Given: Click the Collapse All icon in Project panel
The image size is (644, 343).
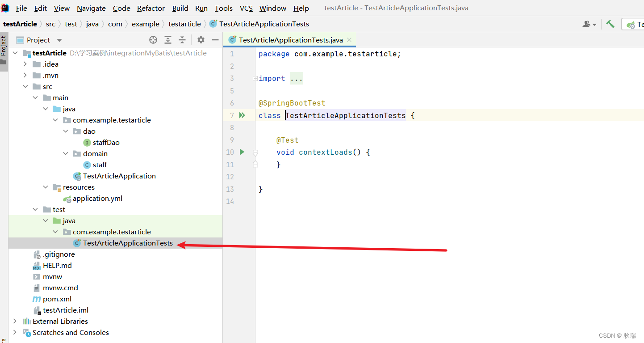Looking at the screenshot, I should 182,40.
